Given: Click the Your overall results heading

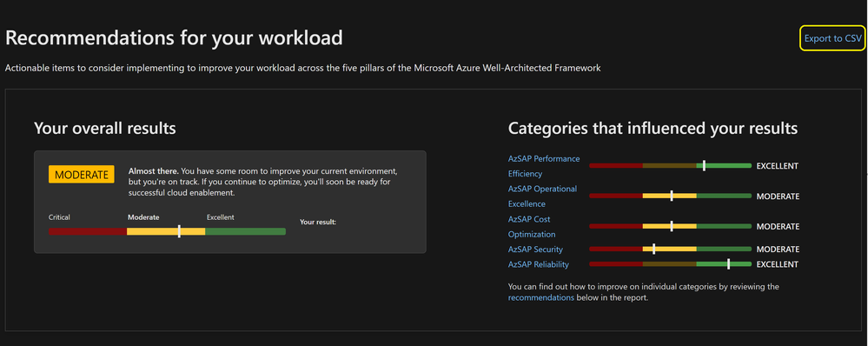Looking at the screenshot, I should 105,129.
